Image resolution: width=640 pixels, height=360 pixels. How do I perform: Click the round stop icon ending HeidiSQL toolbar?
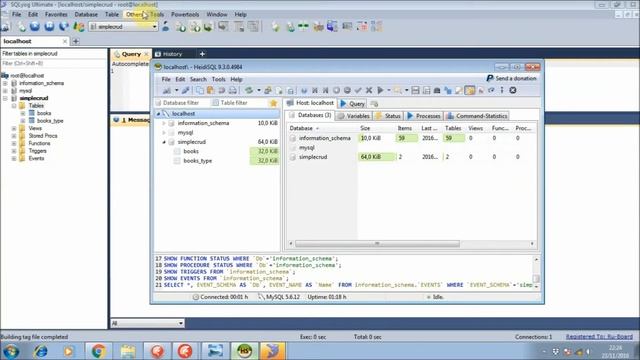(x=513, y=91)
